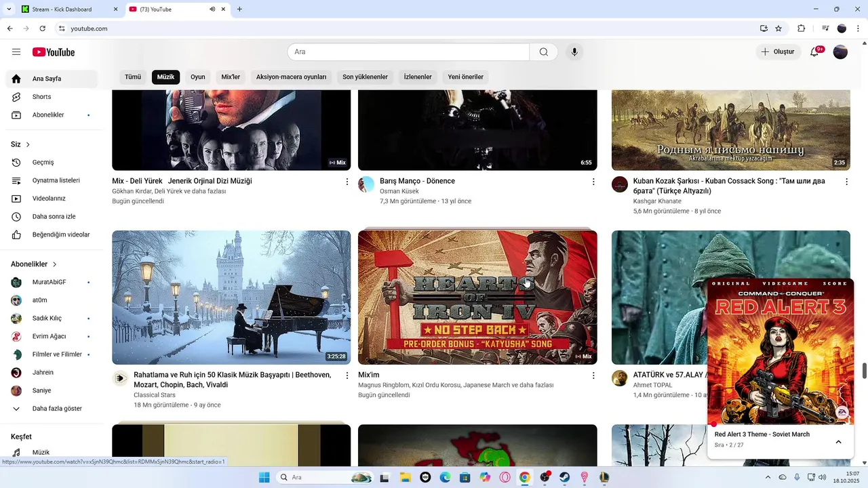Open Steam from taskbar

coord(564,477)
